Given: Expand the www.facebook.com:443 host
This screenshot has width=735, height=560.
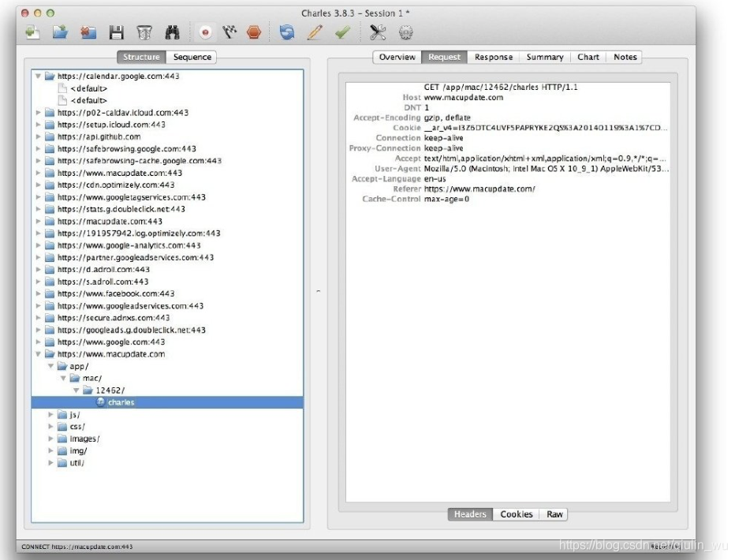Looking at the screenshot, I should [x=38, y=294].
